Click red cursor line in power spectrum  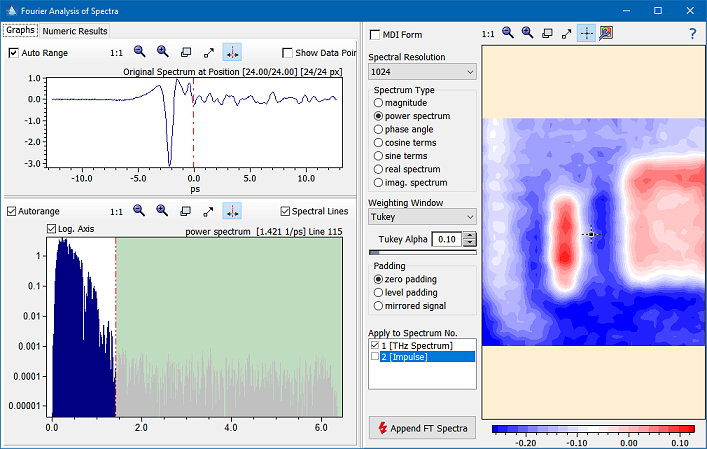pyautogui.click(x=115, y=327)
